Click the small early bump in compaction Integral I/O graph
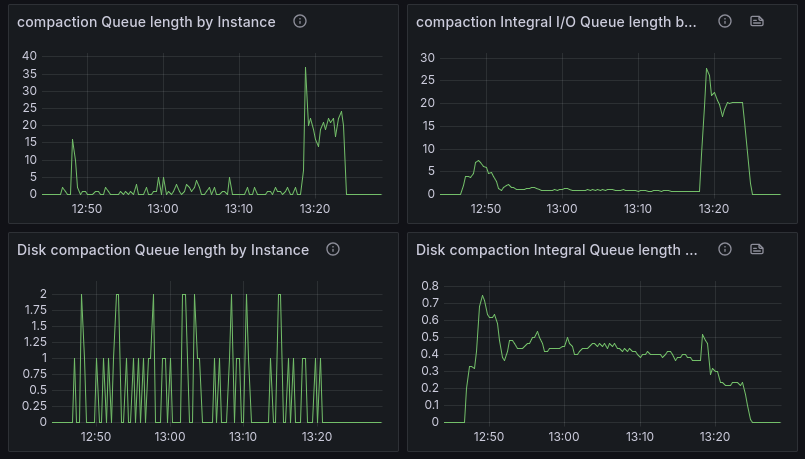805x459 pixels. coord(478,161)
